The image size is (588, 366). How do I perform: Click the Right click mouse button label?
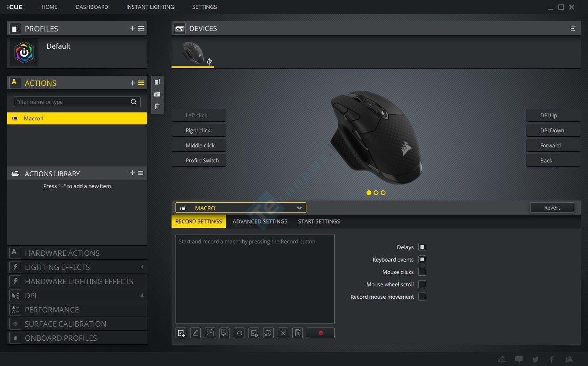(x=199, y=130)
